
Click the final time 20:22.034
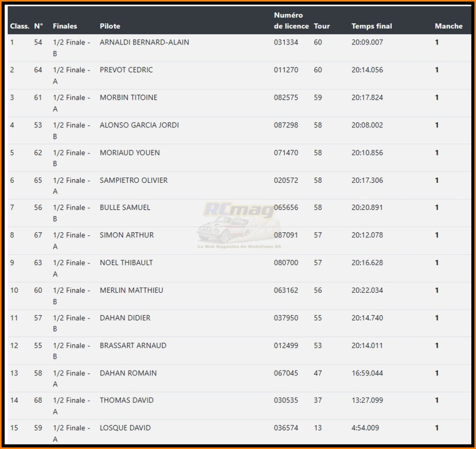pyautogui.click(x=367, y=290)
